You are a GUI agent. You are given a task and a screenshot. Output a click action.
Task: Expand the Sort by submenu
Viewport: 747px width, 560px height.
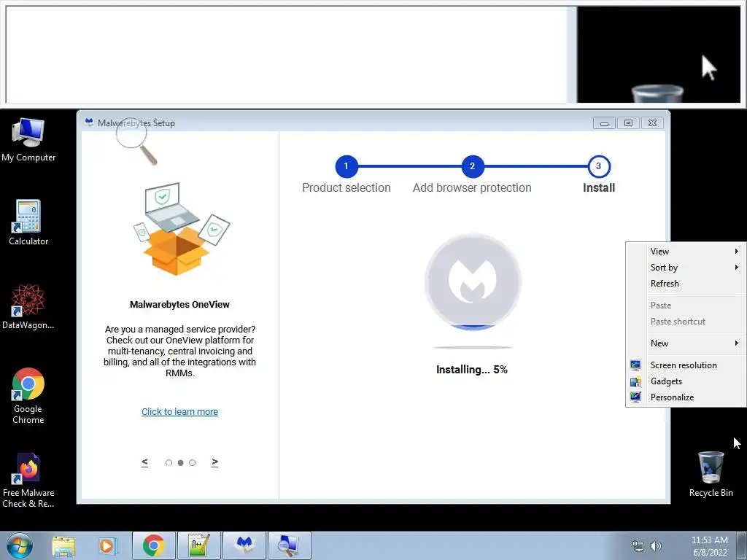coord(686,268)
